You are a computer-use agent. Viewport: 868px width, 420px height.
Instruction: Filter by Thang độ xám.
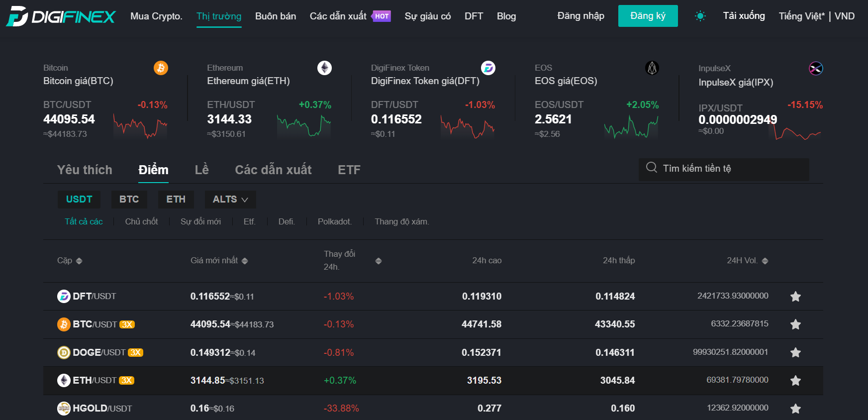coord(402,221)
